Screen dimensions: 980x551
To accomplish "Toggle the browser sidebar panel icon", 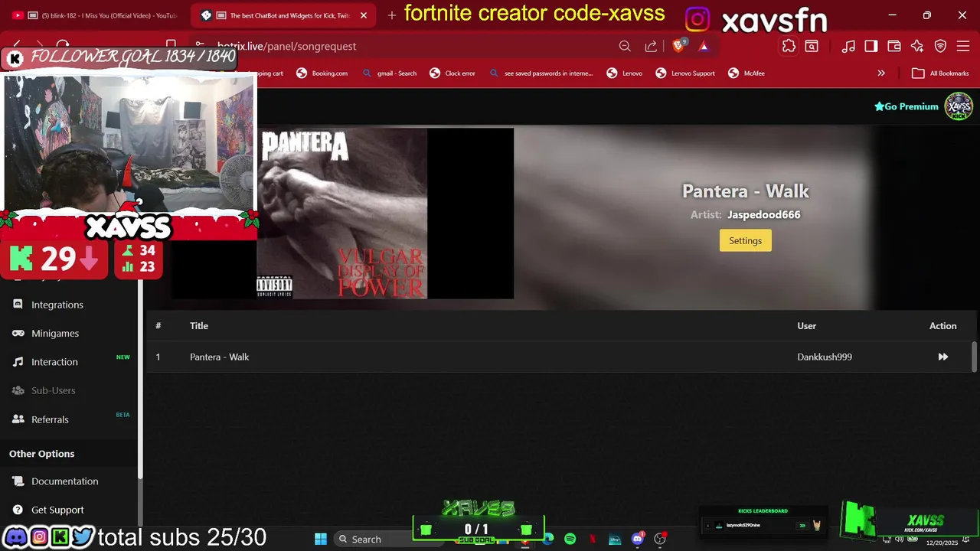I will point(871,46).
